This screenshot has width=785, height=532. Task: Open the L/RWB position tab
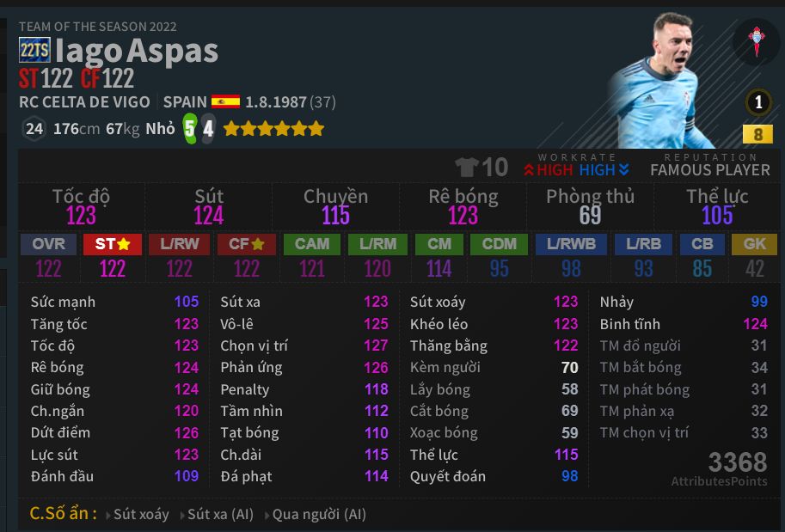[572, 244]
